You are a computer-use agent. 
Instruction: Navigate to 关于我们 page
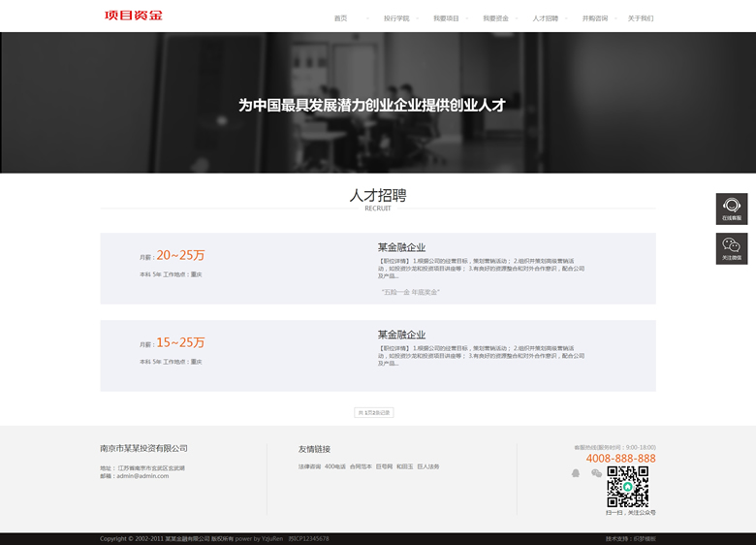[641, 18]
